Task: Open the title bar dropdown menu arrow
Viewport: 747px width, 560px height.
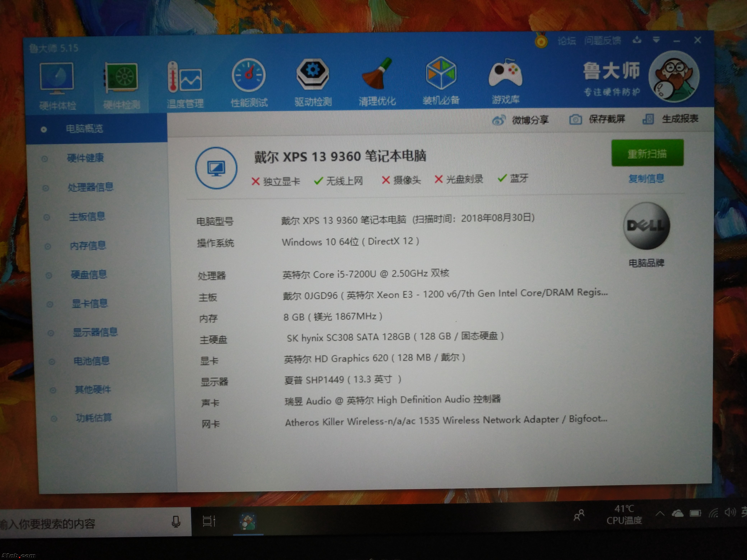Action: [656, 40]
